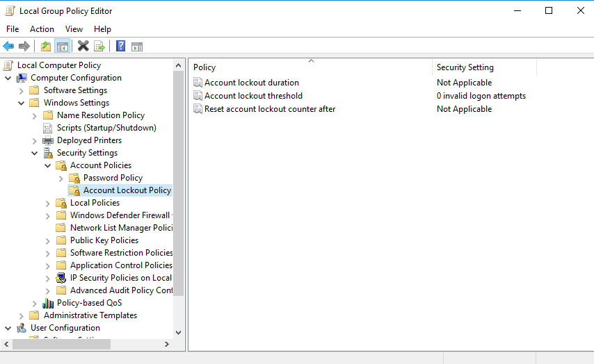Select the Reset account lockout counter after policy
The height and width of the screenshot is (364, 594).
[x=270, y=109]
